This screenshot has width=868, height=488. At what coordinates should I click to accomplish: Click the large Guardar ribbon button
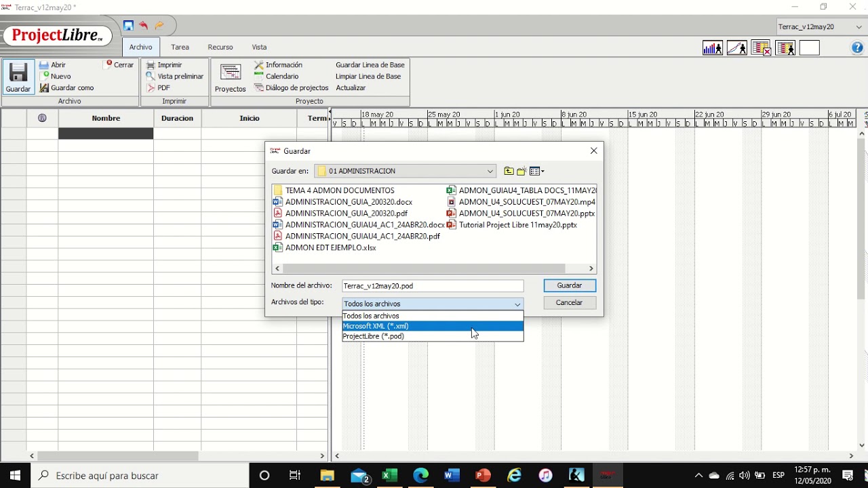[18, 77]
